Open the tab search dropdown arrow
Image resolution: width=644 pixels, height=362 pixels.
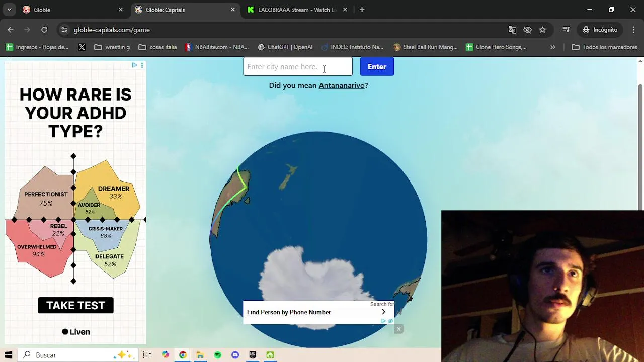9,10
